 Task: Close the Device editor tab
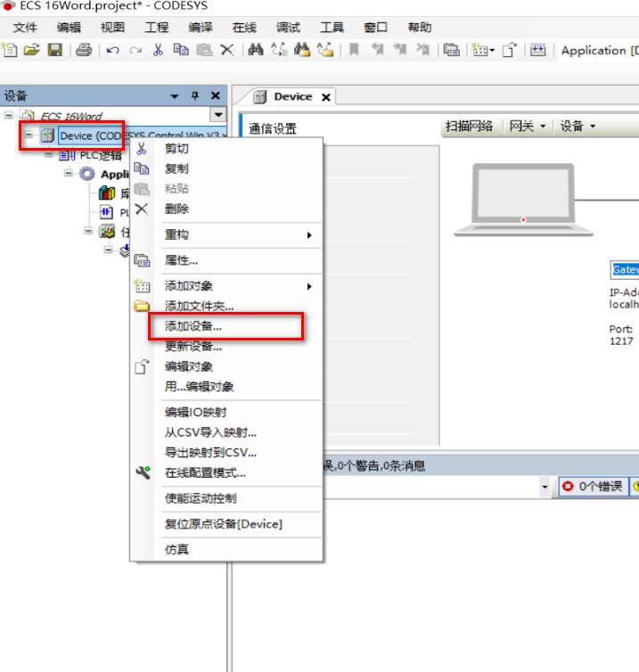coord(326,97)
